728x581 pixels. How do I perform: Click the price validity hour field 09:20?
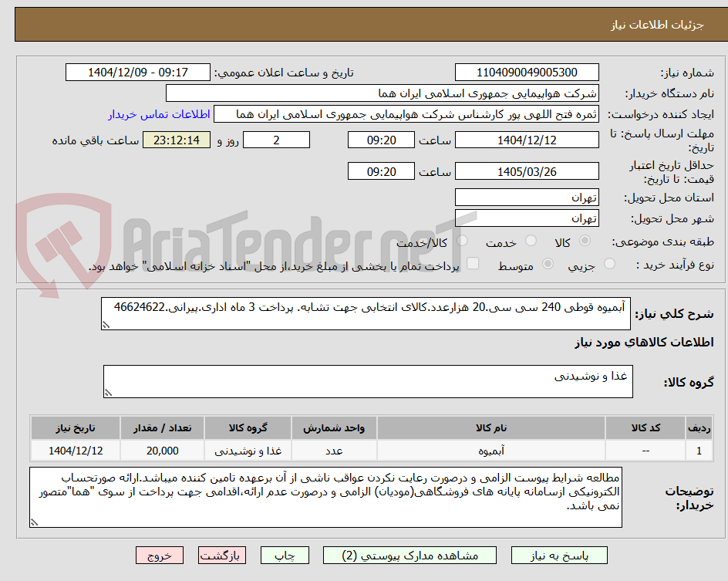tap(381, 171)
